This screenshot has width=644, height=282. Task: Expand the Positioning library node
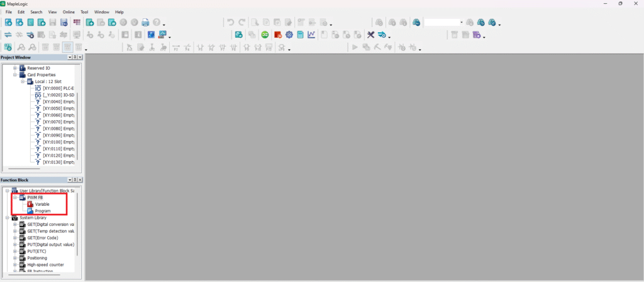coord(15,257)
